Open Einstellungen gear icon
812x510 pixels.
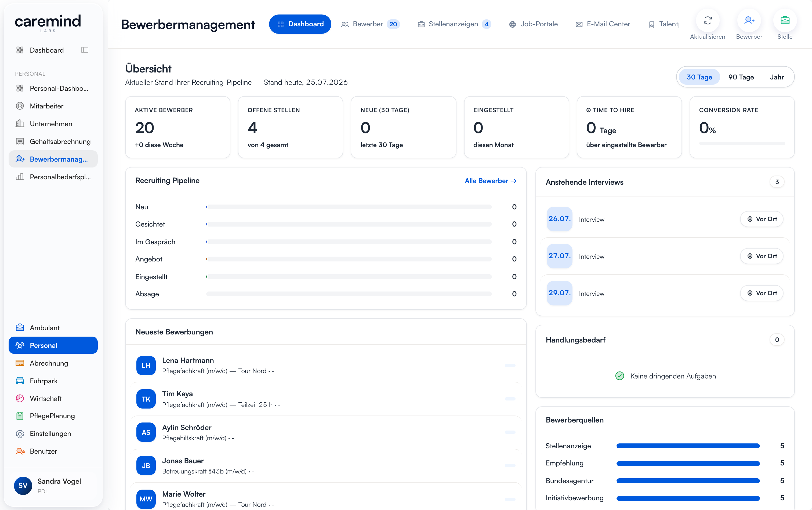pos(20,433)
